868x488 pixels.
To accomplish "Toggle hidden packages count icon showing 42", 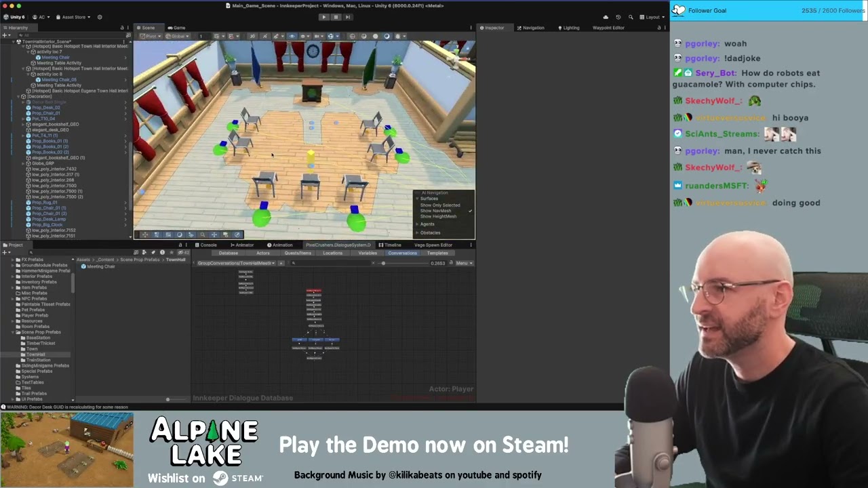I will point(183,253).
